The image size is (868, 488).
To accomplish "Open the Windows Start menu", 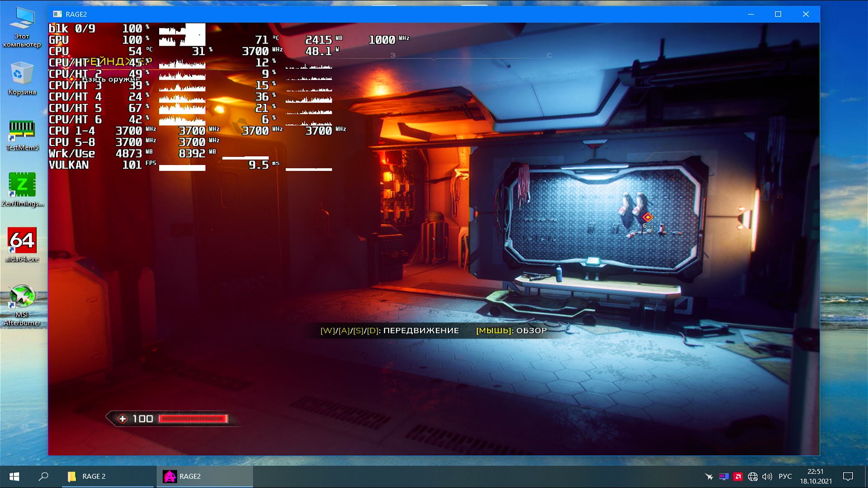I will click(x=14, y=476).
